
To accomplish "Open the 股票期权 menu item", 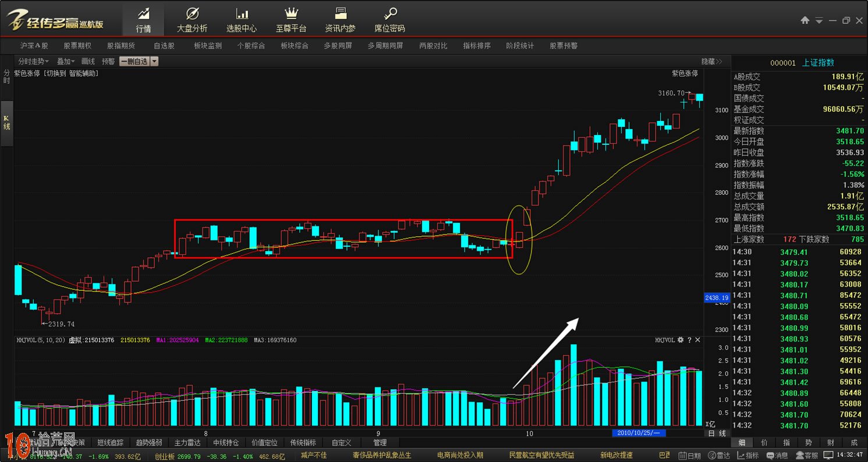I will [x=77, y=45].
